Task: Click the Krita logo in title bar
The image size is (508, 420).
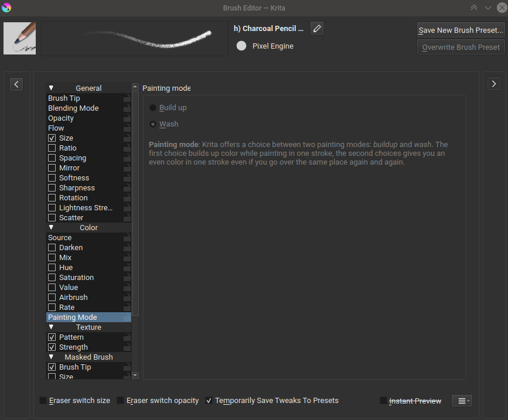Action: click(6, 8)
